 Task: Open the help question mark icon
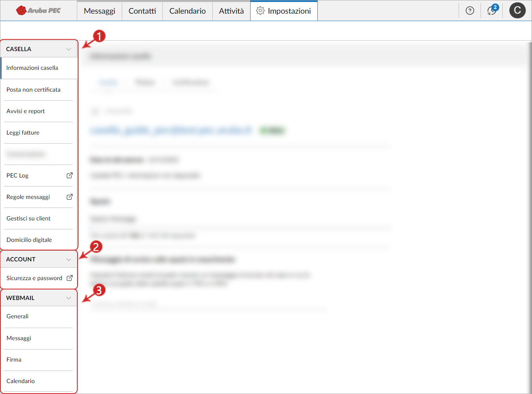point(470,11)
